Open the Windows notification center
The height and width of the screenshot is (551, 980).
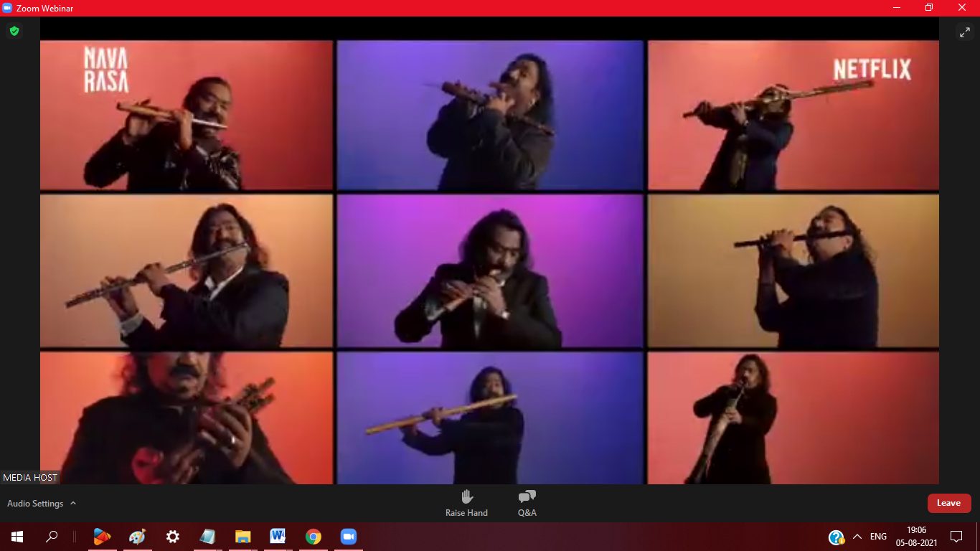(956, 537)
